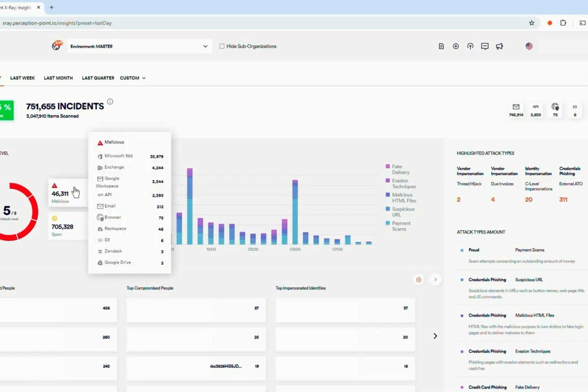This screenshot has height=392, width=588.
Task: Click the organization logo beside Environment
Action: pos(57,46)
